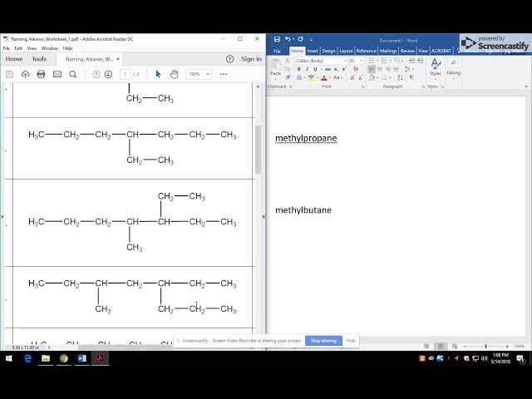The image size is (532, 399).
Task: Activate the hand pan tool in Acrobat
Action: 174,74
